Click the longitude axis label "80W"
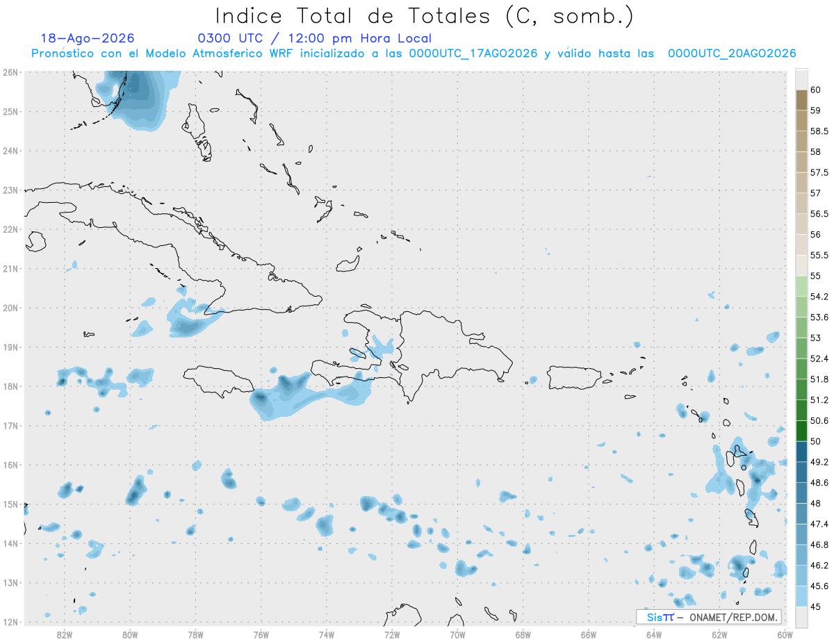 (x=130, y=634)
